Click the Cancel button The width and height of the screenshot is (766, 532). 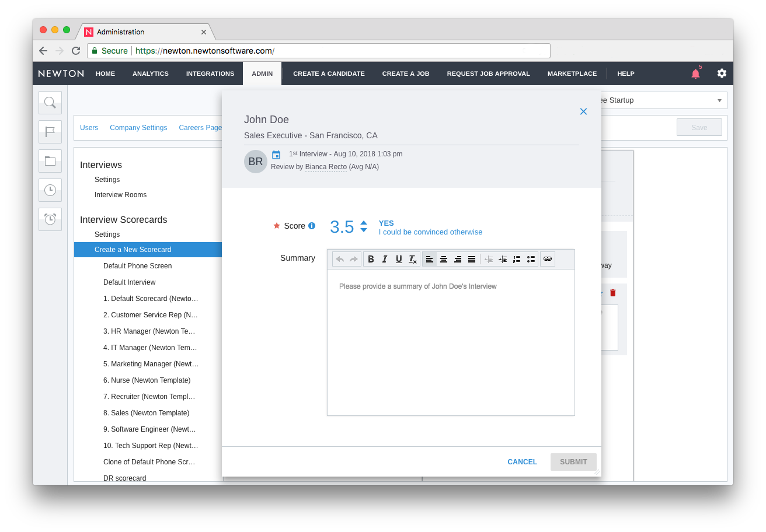pyautogui.click(x=522, y=462)
